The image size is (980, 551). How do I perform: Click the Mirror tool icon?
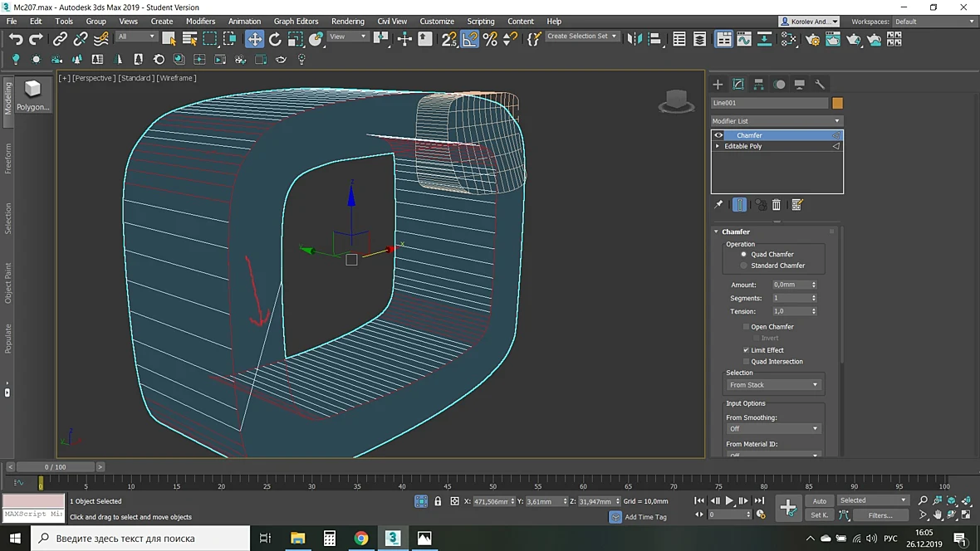(634, 39)
